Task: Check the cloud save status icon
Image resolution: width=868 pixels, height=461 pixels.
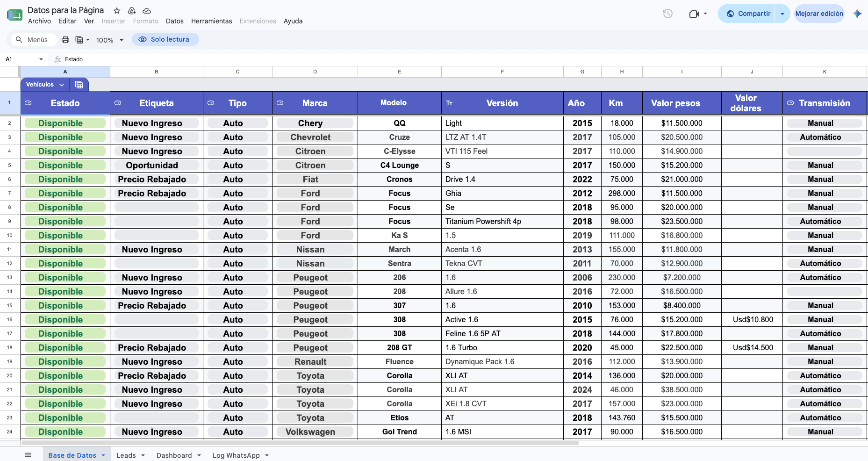Action: (x=147, y=10)
